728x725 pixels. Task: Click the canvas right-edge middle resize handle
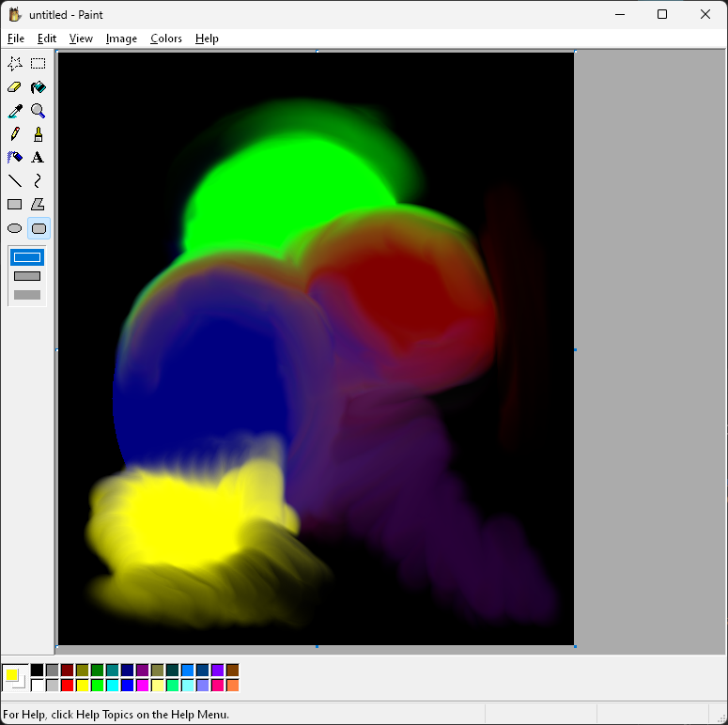tap(575, 349)
